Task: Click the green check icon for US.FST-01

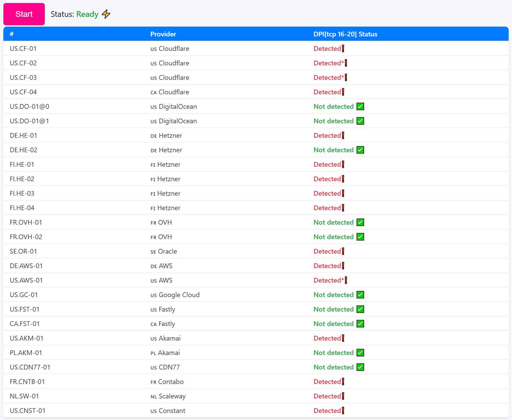Action: coord(360,309)
